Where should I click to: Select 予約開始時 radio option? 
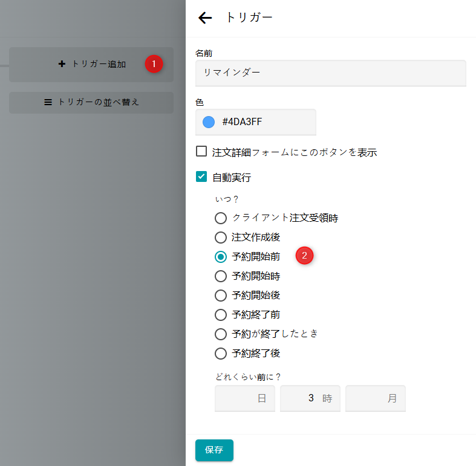click(221, 276)
